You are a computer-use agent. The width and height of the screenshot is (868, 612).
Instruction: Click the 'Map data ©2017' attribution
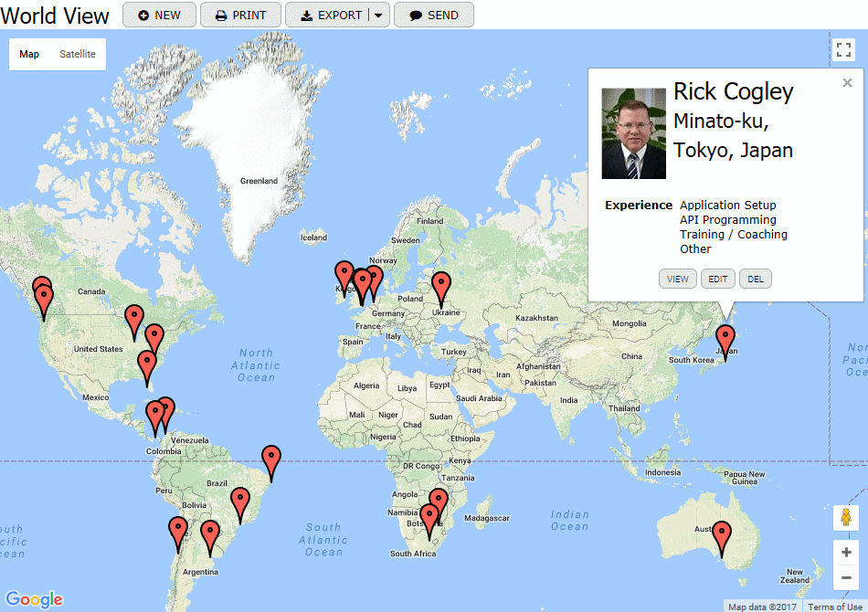pyautogui.click(x=762, y=607)
